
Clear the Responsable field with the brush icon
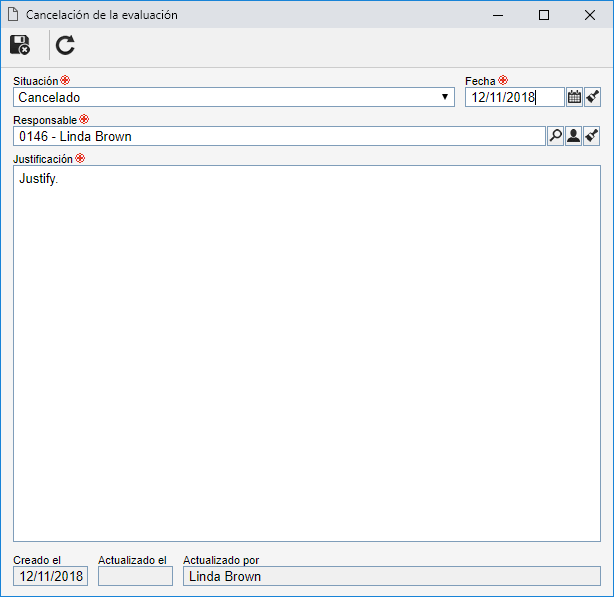[x=592, y=136]
